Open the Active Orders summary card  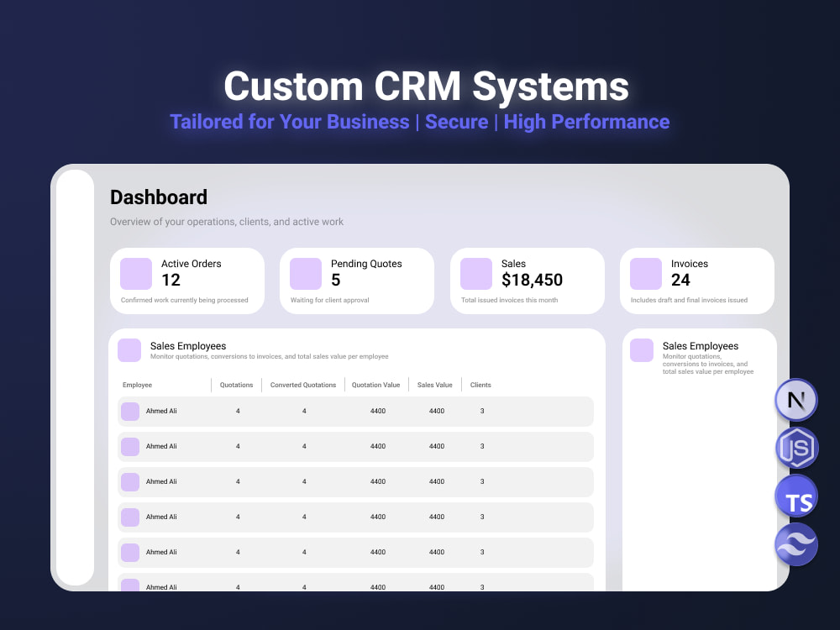[187, 281]
